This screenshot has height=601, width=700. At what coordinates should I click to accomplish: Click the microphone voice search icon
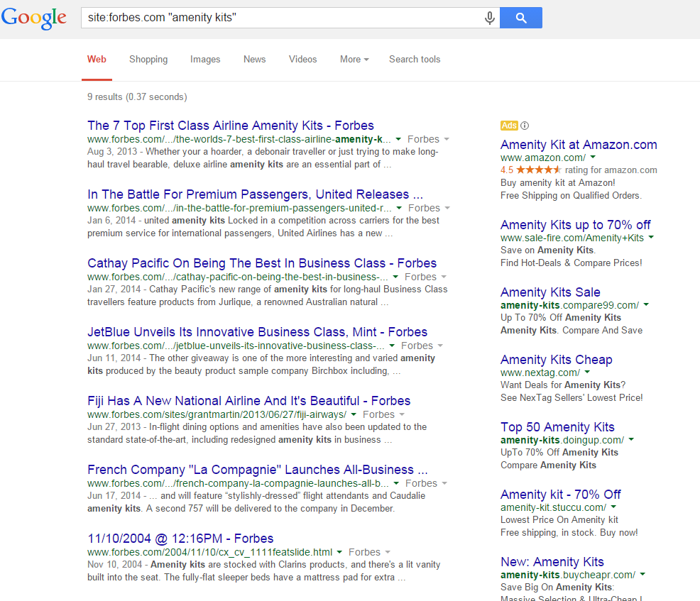[x=490, y=18]
